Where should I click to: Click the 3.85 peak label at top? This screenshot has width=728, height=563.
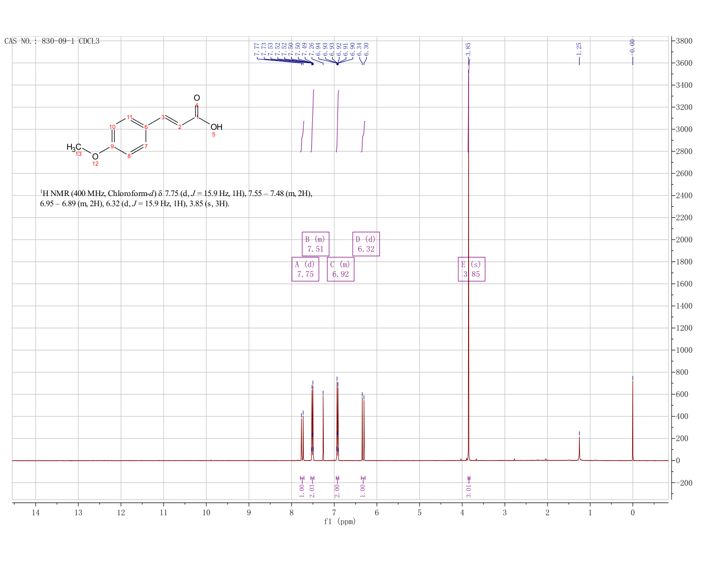[x=469, y=49]
